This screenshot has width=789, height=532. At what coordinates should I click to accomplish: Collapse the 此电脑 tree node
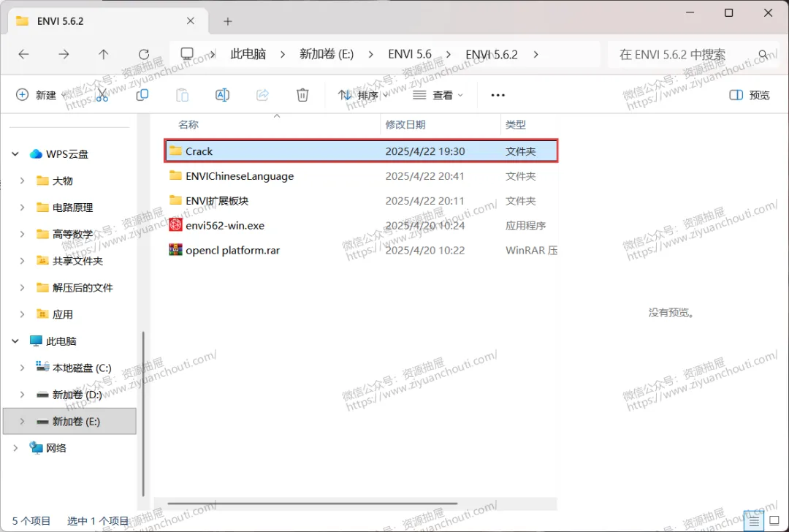click(x=15, y=341)
